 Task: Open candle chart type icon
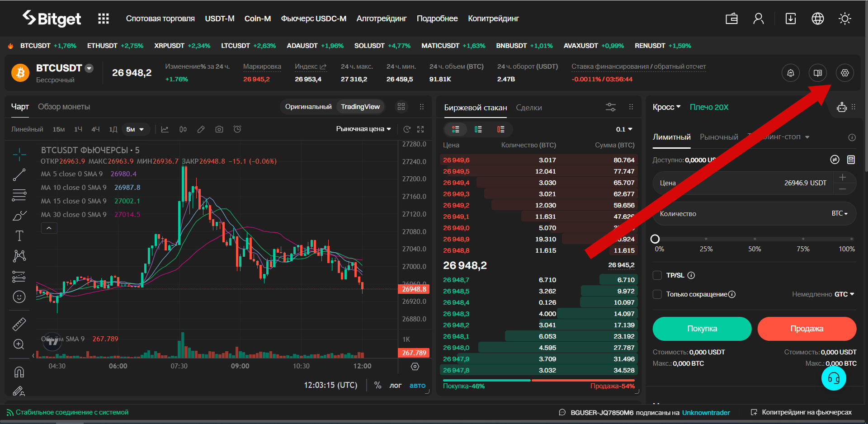(x=183, y=129)
